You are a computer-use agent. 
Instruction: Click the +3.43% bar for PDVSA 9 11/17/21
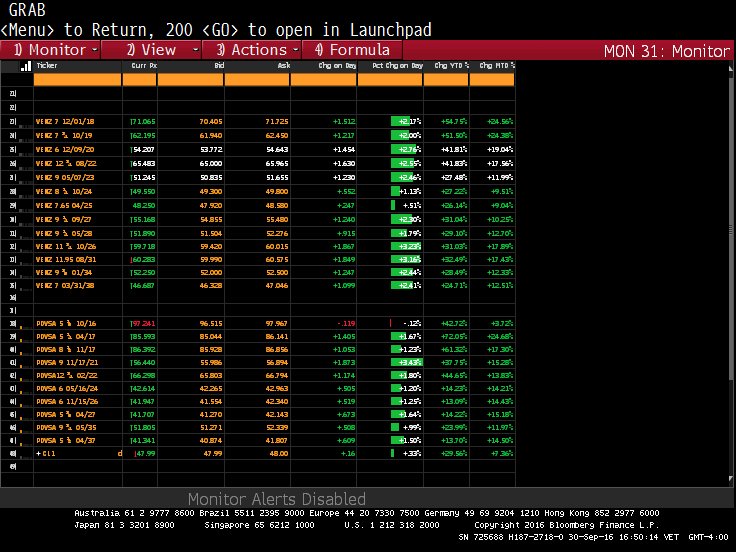pos(406,362)
